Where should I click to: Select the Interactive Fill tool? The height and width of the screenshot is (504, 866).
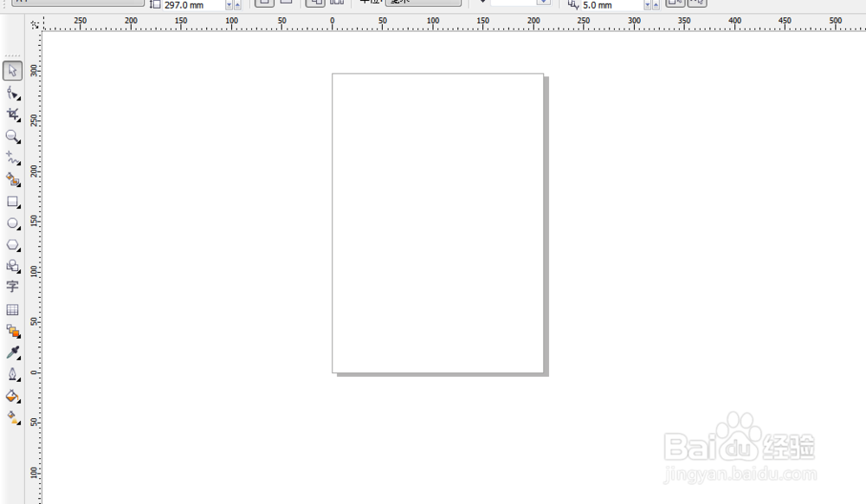(13, 418)
